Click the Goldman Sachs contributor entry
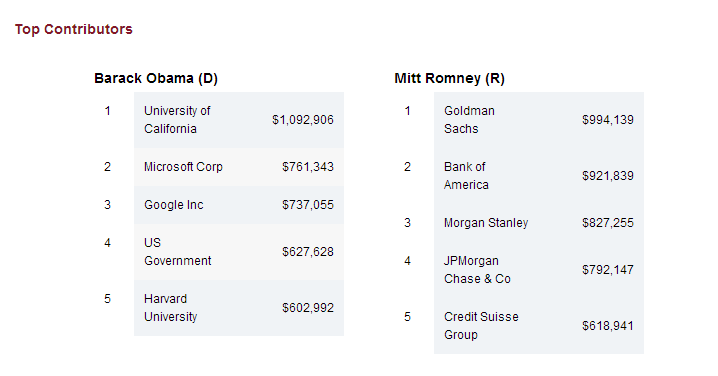 (469, 120)
